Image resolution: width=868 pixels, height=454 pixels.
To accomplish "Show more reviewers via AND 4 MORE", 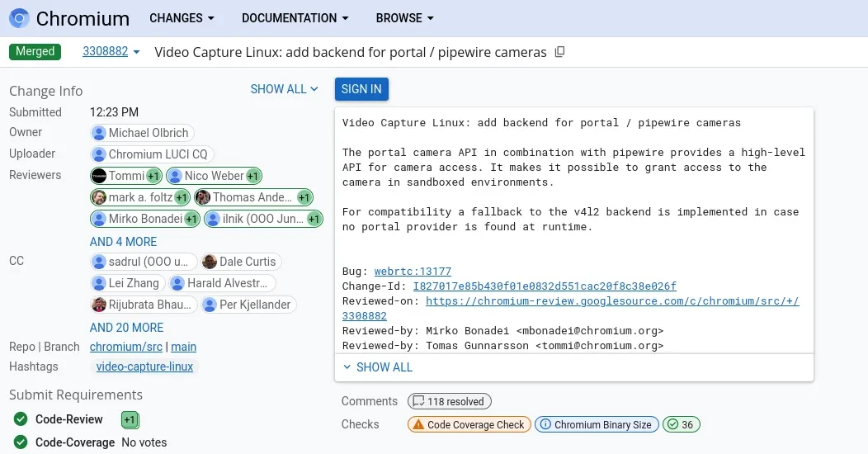I will pyautogui.click(x=123, y=242).
